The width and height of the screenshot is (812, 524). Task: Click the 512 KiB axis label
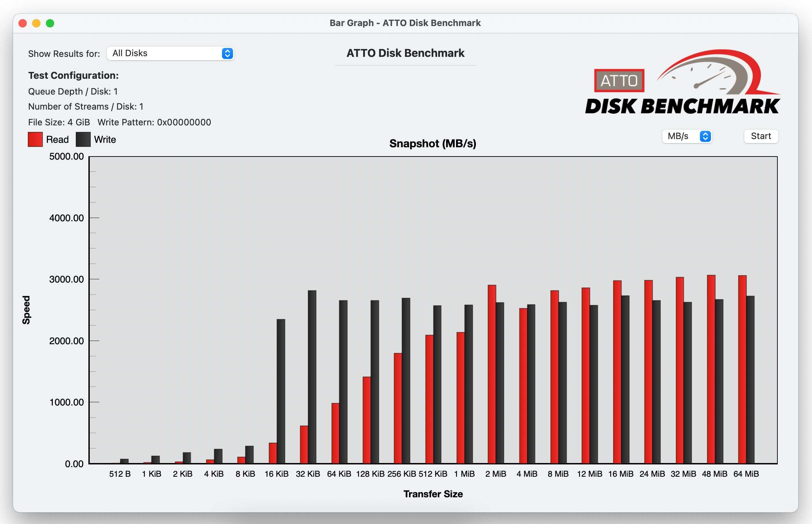[x=433, y=474]
